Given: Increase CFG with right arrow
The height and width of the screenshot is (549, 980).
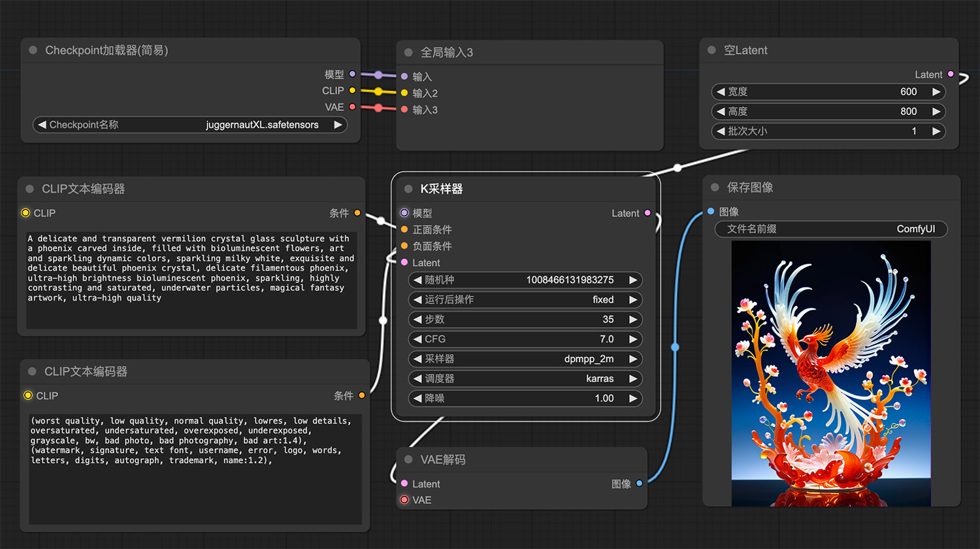Looking at the screenshot, I should coord(633,339).
